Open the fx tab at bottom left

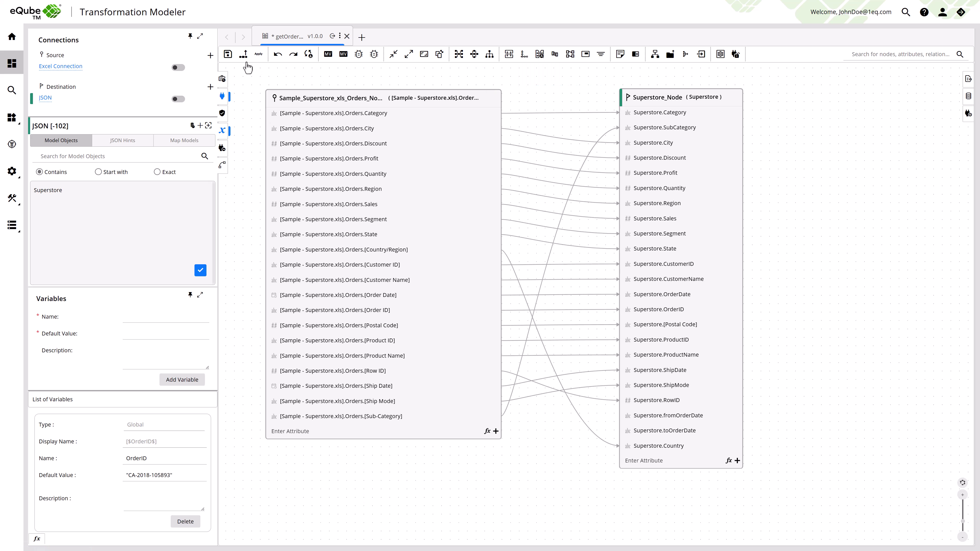tap(37, 539)
